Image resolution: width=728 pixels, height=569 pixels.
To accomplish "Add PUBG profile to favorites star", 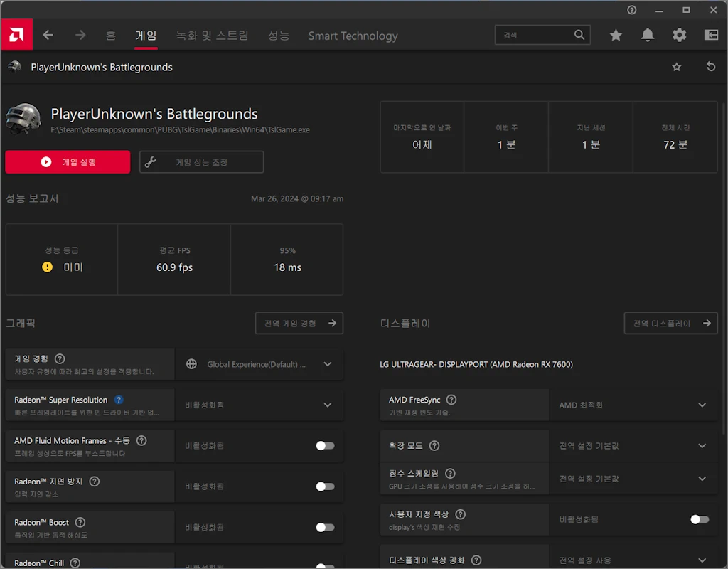I will click(x=677, y=67).
